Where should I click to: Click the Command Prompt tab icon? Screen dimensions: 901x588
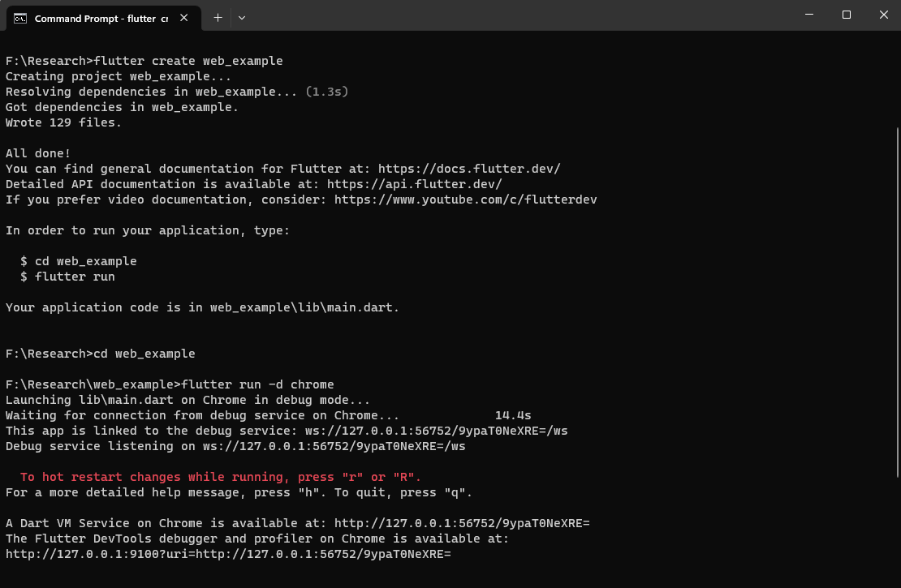pos(20,18)
